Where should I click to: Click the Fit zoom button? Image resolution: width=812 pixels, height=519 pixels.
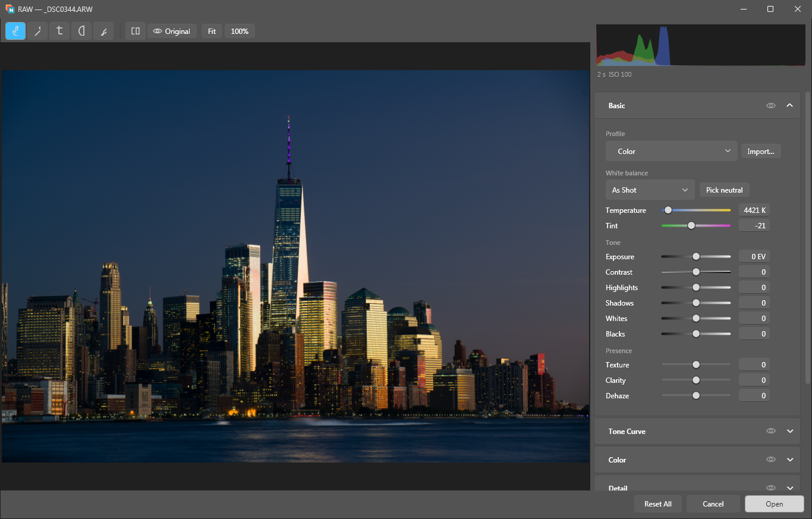[x=212, y=31]
